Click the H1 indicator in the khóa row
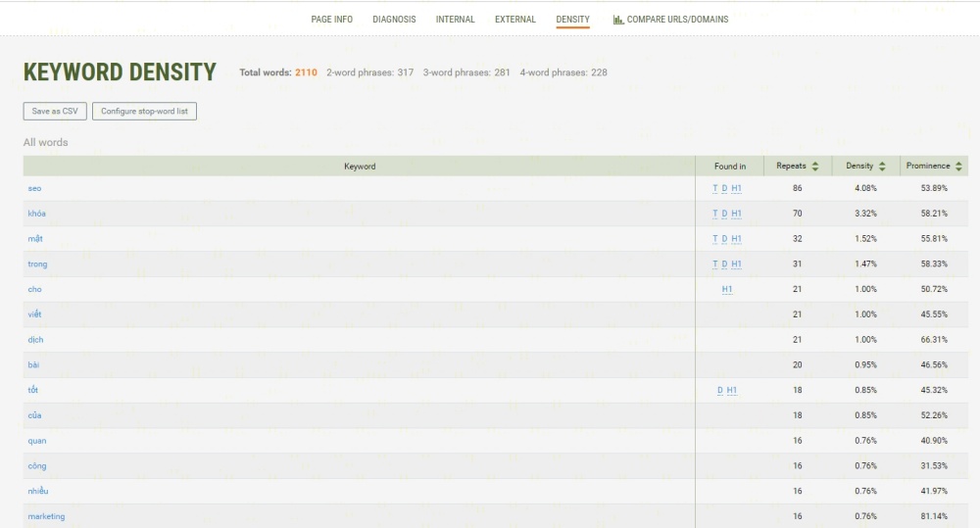The height and width of the screenshot is (528, 980). pyautogui.click(x=736, y=214)
